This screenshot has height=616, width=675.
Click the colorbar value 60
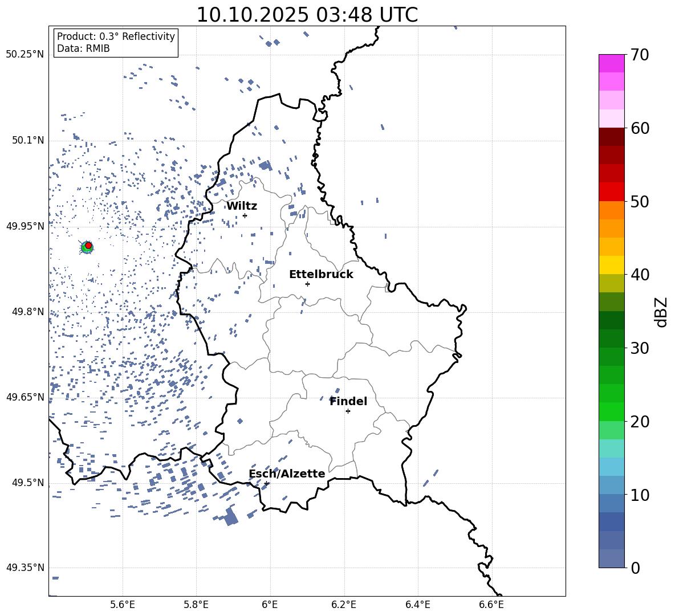point(640,128)
